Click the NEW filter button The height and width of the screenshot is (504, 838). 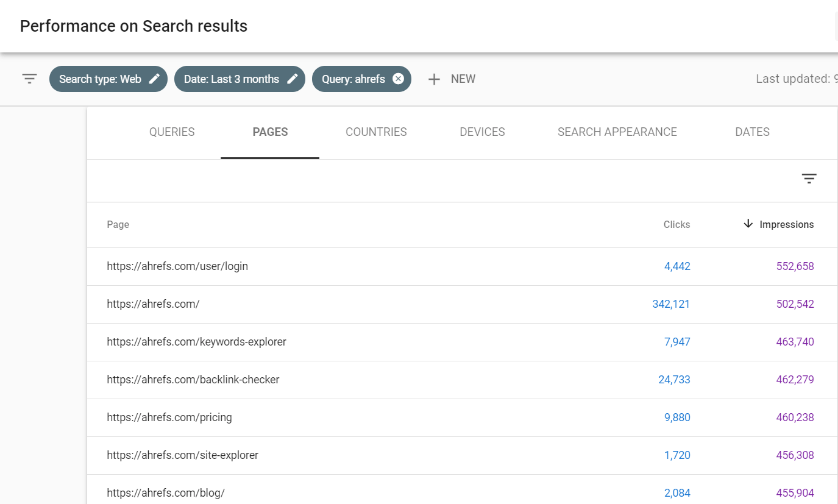click(463, 79)
